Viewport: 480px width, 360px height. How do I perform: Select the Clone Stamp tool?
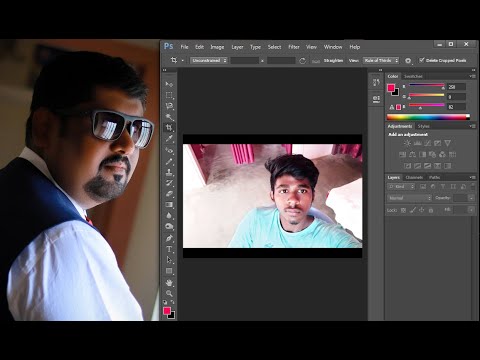169,172
